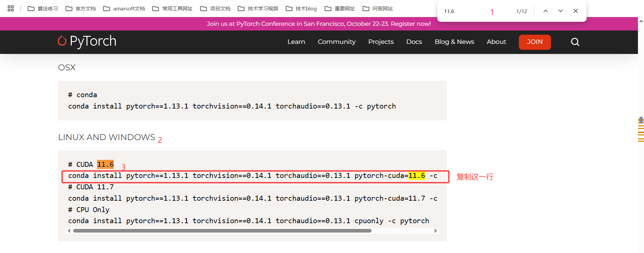Click the '# CUDA 11.7' comment line
644x253 pixels.
[x=91, y=187]
